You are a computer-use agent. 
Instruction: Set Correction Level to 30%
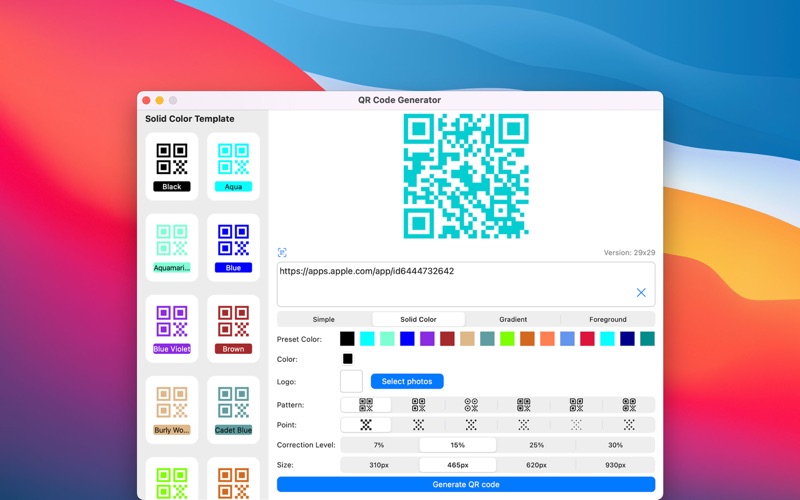click(615, 445)
